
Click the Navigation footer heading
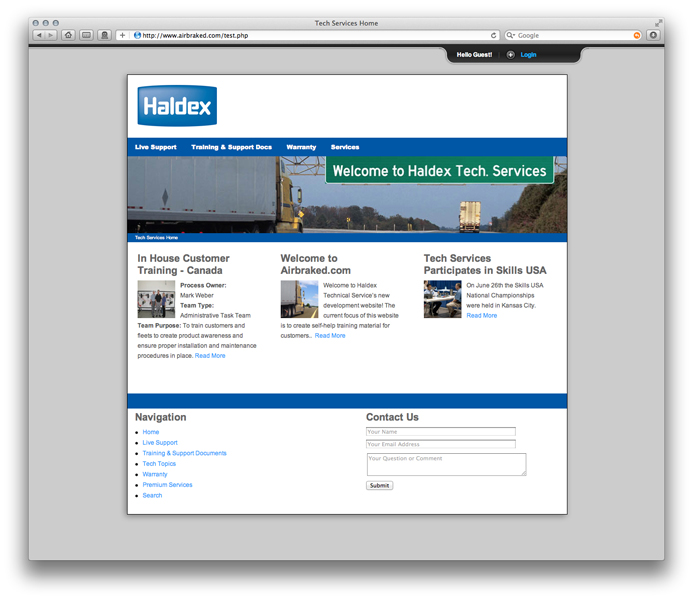pos(160,417)
